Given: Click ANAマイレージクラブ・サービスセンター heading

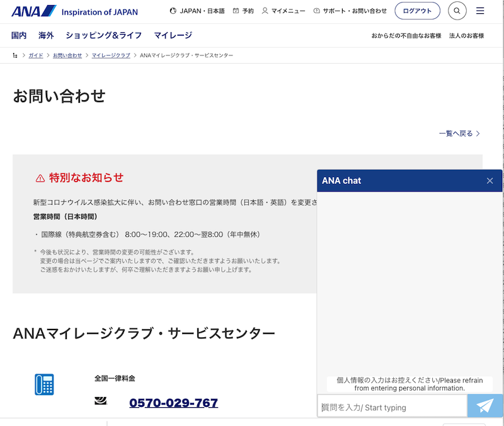Looking at the screenshot, I should [144, 333].
